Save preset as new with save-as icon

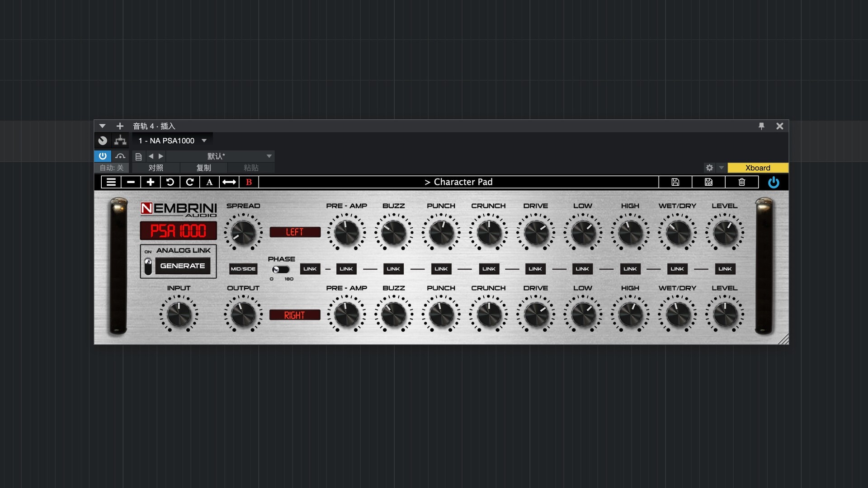click(x=708, y=182)
